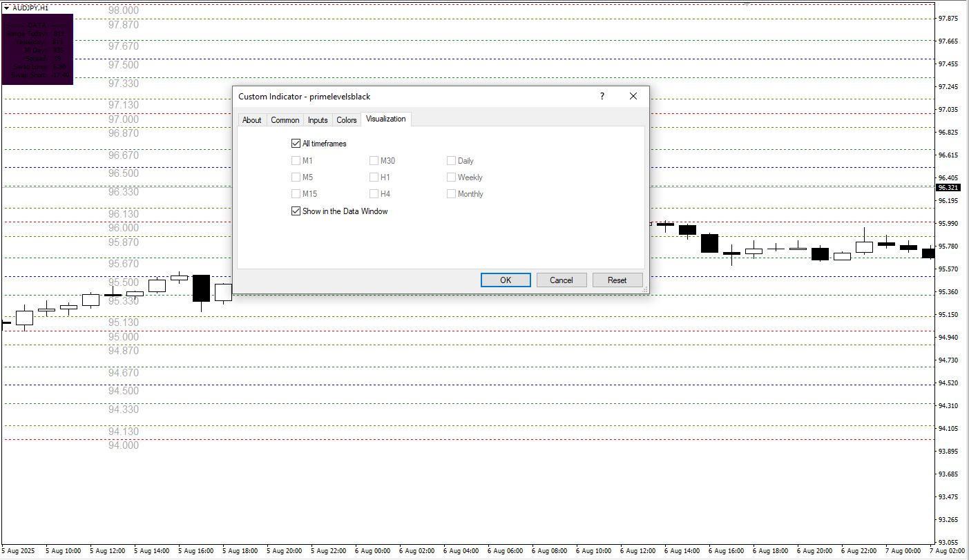Click the arrow beside the AUDJPY,H1 chart title
The width and height of the screenshot is (969, 560).
click(x=7, y=7)
